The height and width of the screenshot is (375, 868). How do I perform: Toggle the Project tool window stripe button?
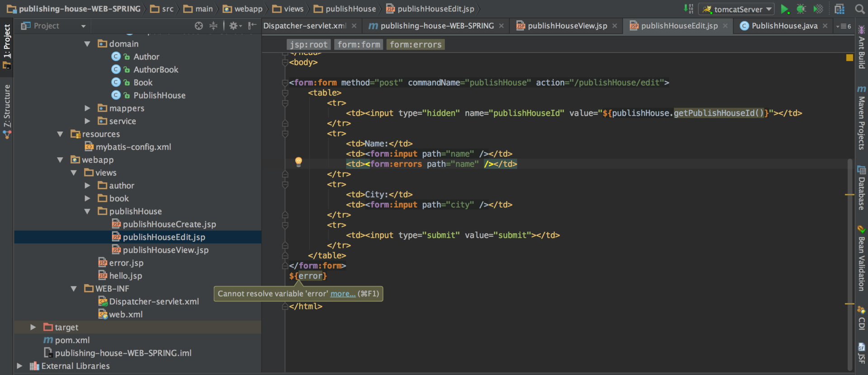click(7, 47)
